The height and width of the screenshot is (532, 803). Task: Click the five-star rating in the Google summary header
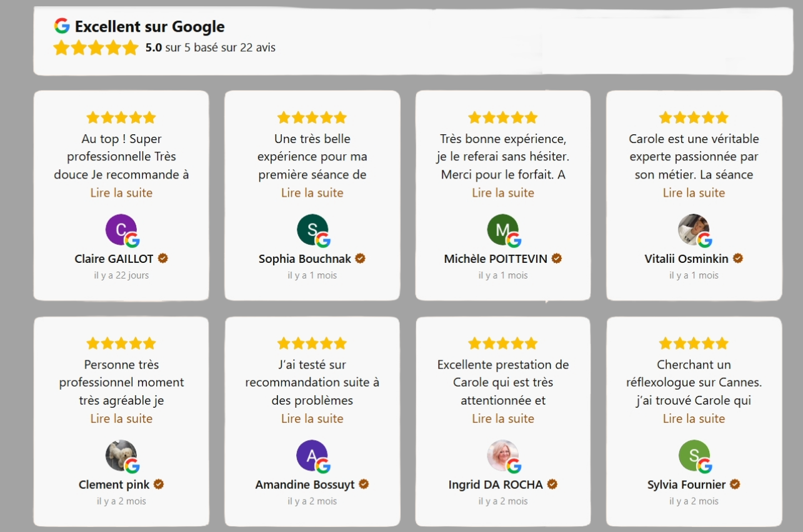[96, 48]
